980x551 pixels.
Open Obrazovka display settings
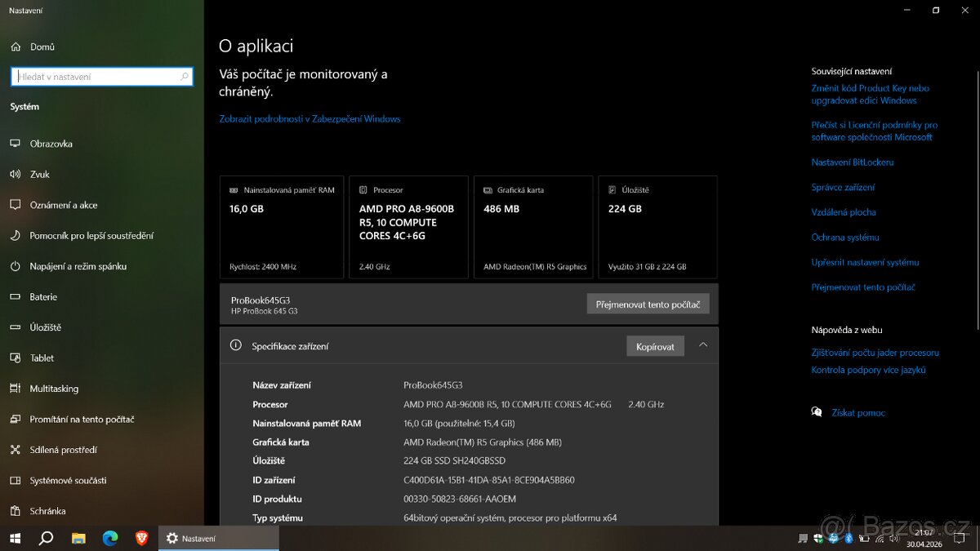click(x=51, y=144)
